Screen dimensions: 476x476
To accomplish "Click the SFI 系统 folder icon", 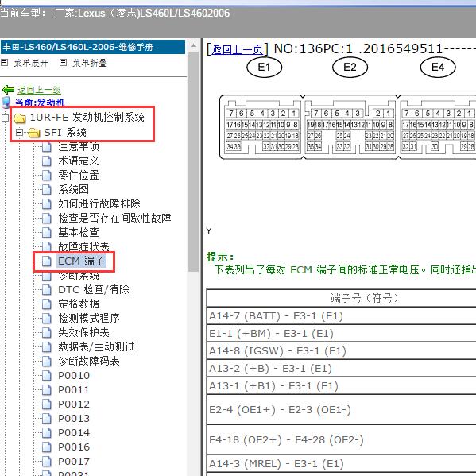I will 33,133.
